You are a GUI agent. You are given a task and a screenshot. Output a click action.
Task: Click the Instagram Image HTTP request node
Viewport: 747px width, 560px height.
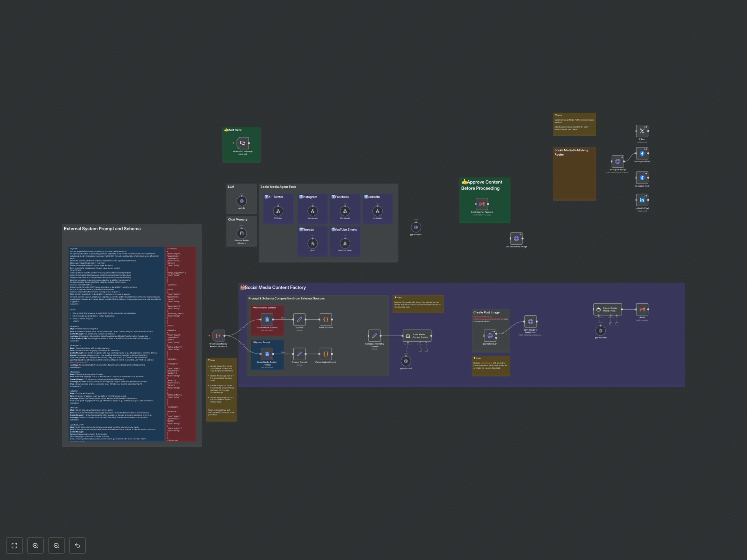[x=617, y=161]
